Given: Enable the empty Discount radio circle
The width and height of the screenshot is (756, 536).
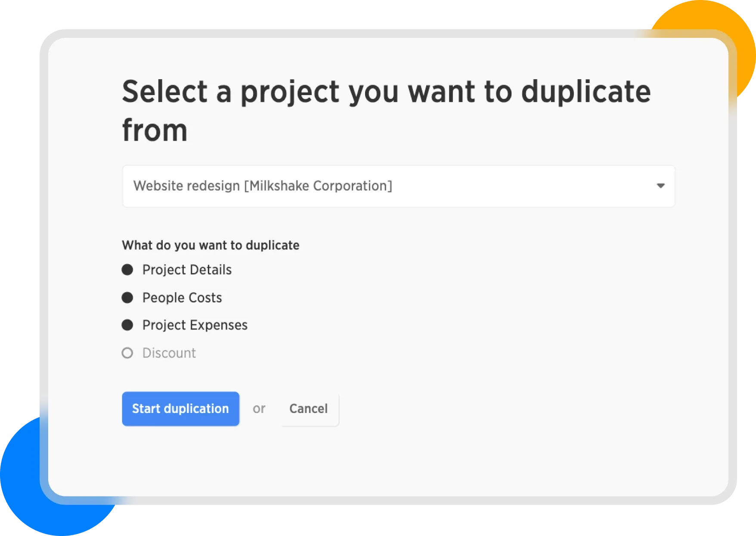Looking at the screenshot, I should (x=127, y=353).
